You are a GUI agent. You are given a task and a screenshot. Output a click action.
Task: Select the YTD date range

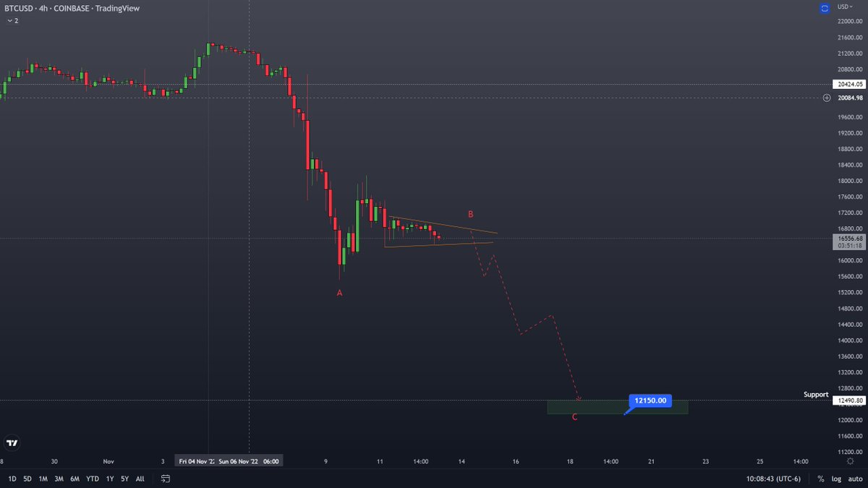[93, 479]
